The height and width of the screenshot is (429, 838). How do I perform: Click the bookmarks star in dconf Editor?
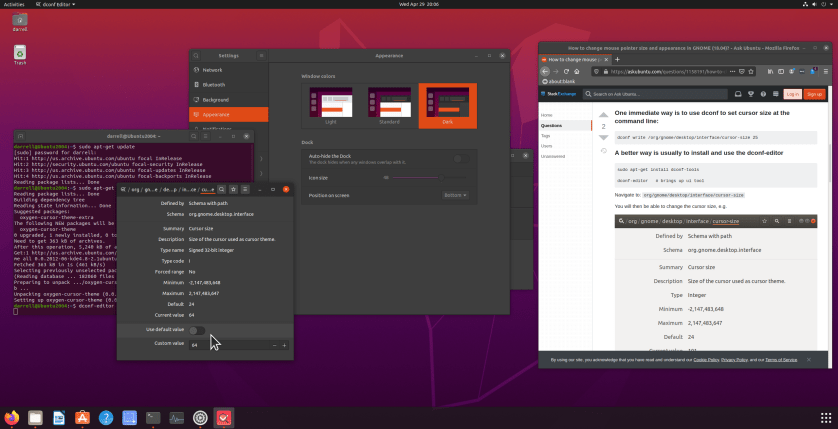233,188
